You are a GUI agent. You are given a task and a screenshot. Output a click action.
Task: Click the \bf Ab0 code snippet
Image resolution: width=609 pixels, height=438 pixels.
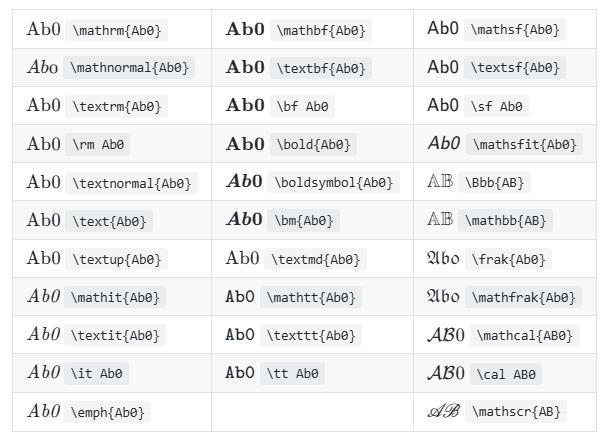coord(302,106)
